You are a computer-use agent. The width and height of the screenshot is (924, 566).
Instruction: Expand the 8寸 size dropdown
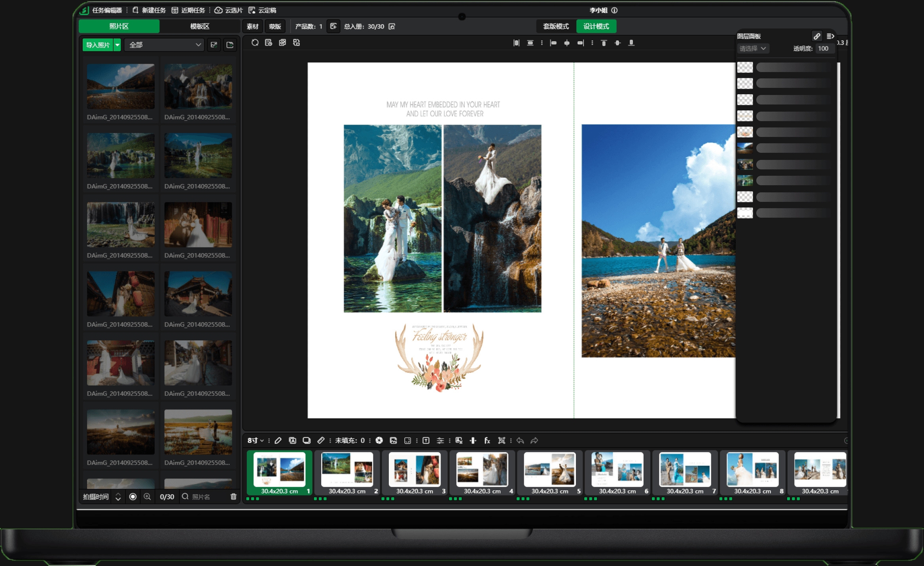coord(256,441)
